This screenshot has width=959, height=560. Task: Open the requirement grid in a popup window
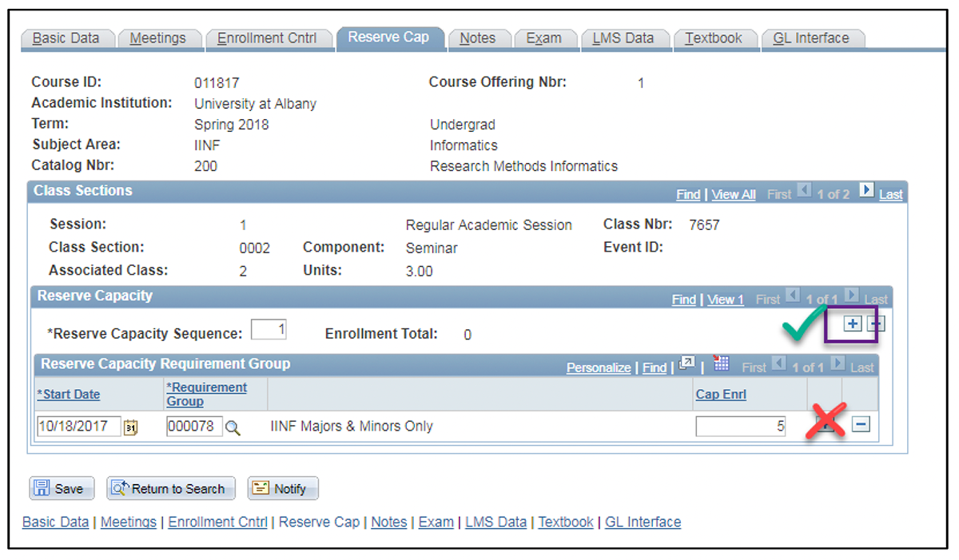(686, 362)
